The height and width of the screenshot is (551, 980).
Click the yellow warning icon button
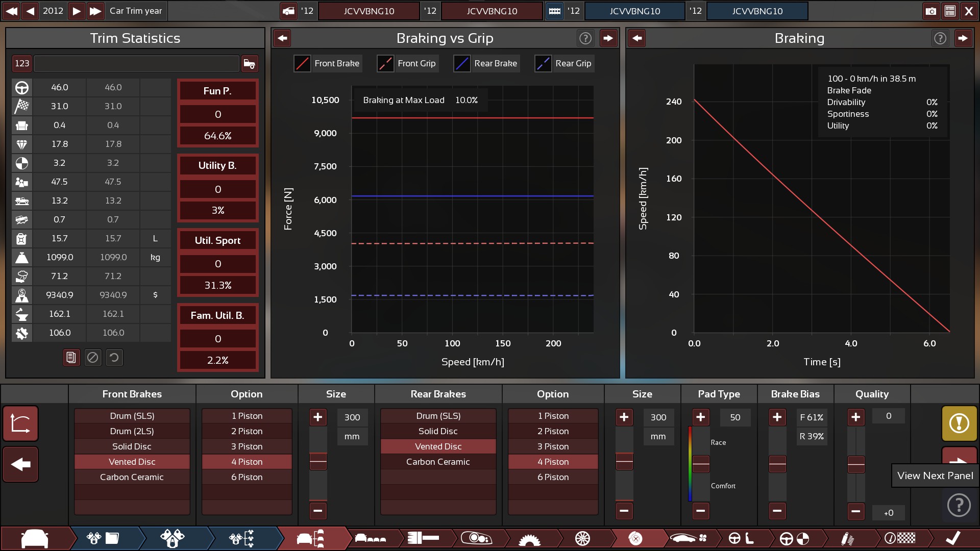pyautogui.click(x=959, y=423)
